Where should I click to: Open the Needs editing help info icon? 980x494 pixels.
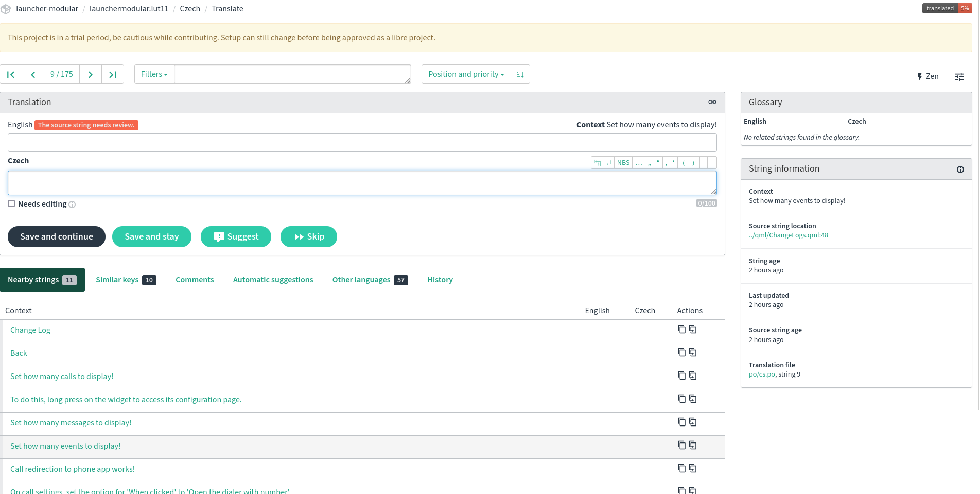(x=72, y=205)
